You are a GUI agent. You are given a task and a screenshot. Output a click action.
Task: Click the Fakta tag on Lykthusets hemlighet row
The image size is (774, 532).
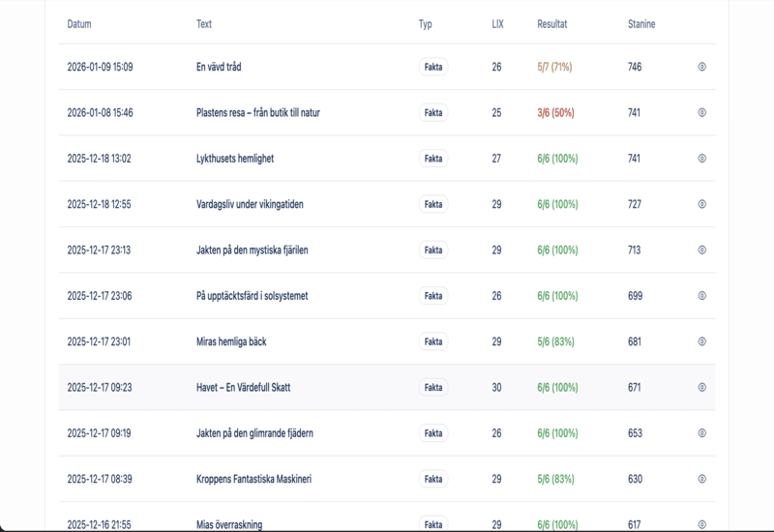click(x=433, y=159)
